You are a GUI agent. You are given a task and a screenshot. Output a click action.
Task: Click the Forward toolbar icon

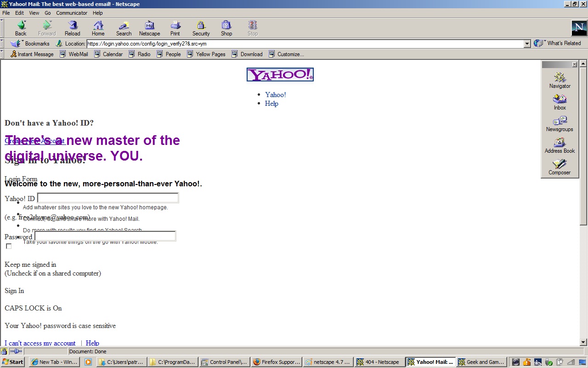[x=47, y=28]
